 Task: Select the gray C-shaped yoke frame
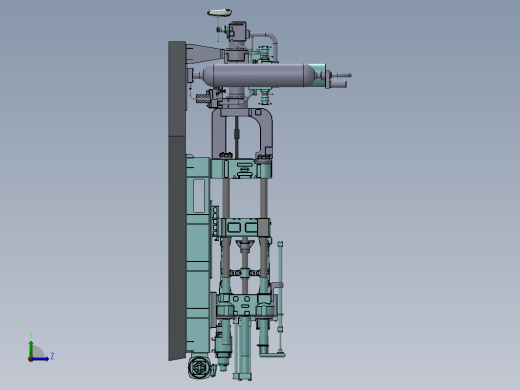pyautogui.click(x=242, y=133)
